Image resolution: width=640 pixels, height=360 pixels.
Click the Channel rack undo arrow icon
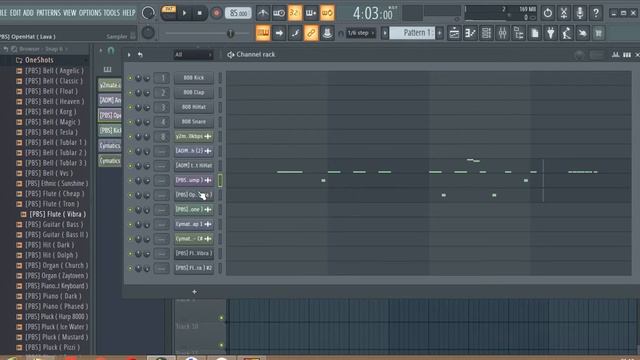(140, 54)
